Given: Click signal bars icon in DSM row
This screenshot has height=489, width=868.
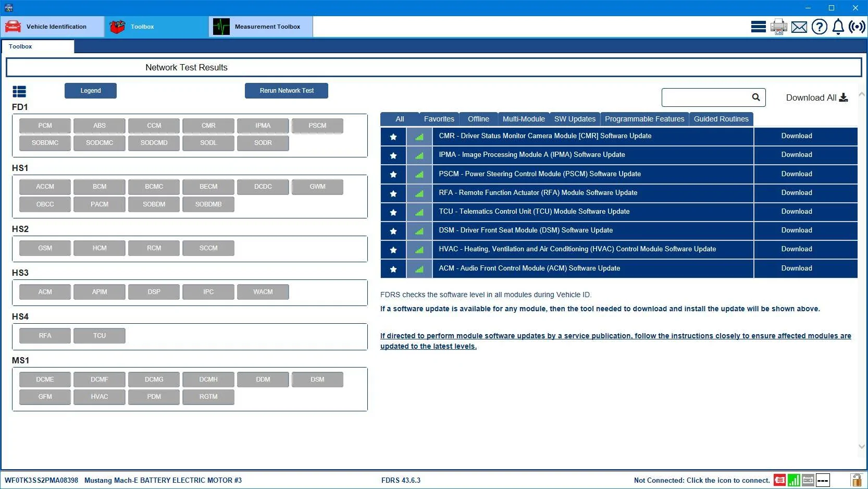Looking at the screenshot, I should tap(419, 231).
